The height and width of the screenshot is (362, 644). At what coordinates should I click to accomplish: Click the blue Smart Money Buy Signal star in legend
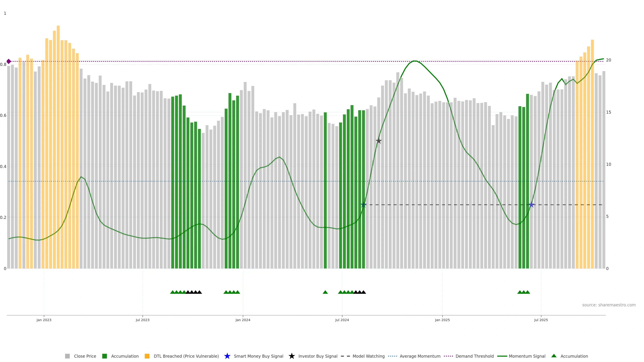coord(227,356)
